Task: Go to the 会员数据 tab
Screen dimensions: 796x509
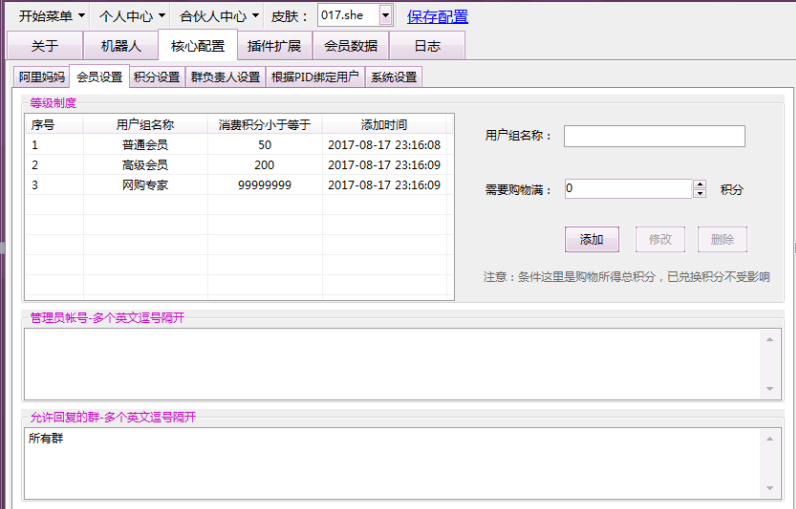Action: 350,46
